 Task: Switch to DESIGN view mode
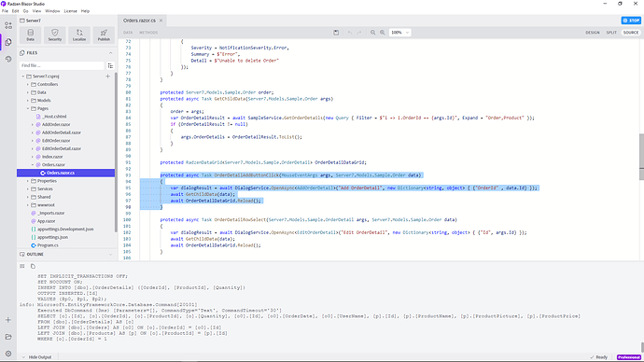(x=593, y=33)
